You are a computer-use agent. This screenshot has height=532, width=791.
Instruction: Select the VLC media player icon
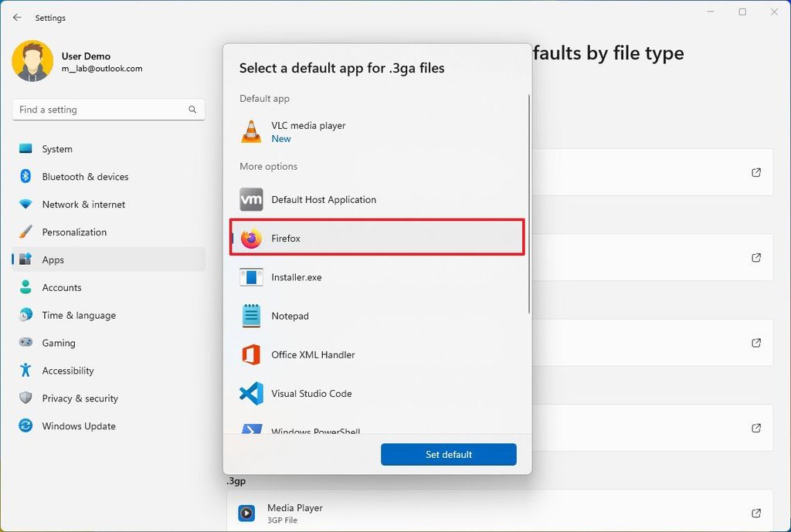point(250,130)
